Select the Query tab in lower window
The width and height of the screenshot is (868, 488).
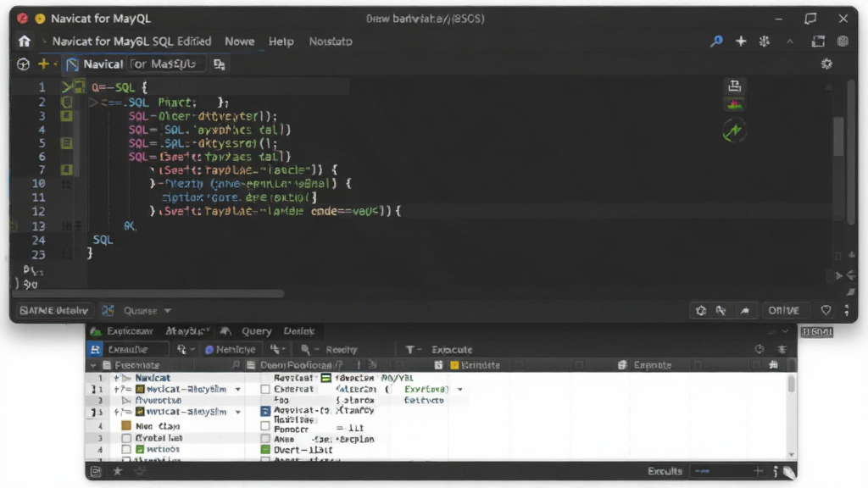click(256, 331)
